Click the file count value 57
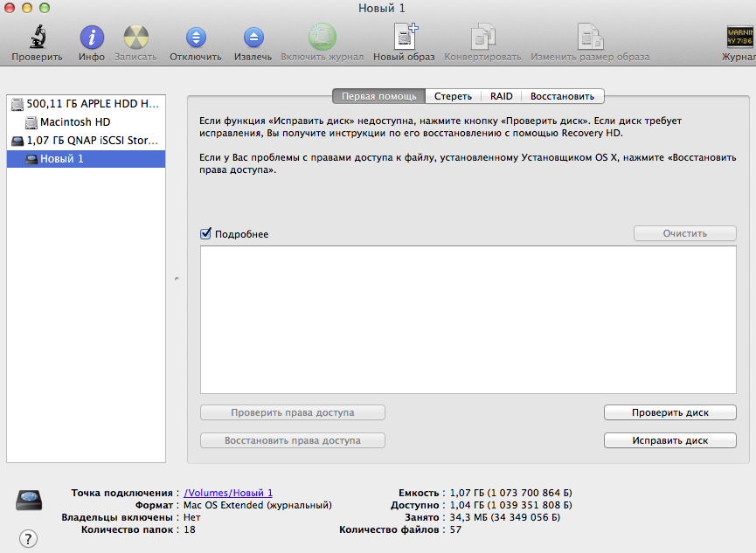 tap(455, 529)
